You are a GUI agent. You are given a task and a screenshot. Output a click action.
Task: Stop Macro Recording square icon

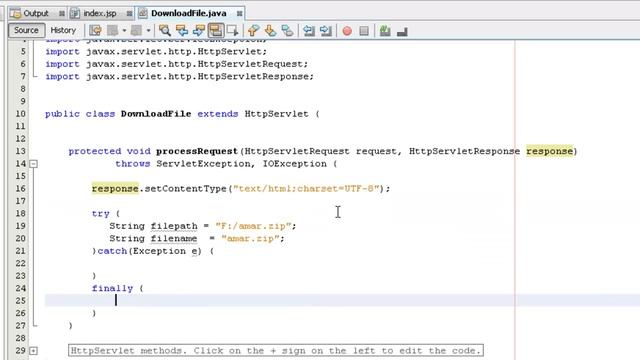click(364, 31)
